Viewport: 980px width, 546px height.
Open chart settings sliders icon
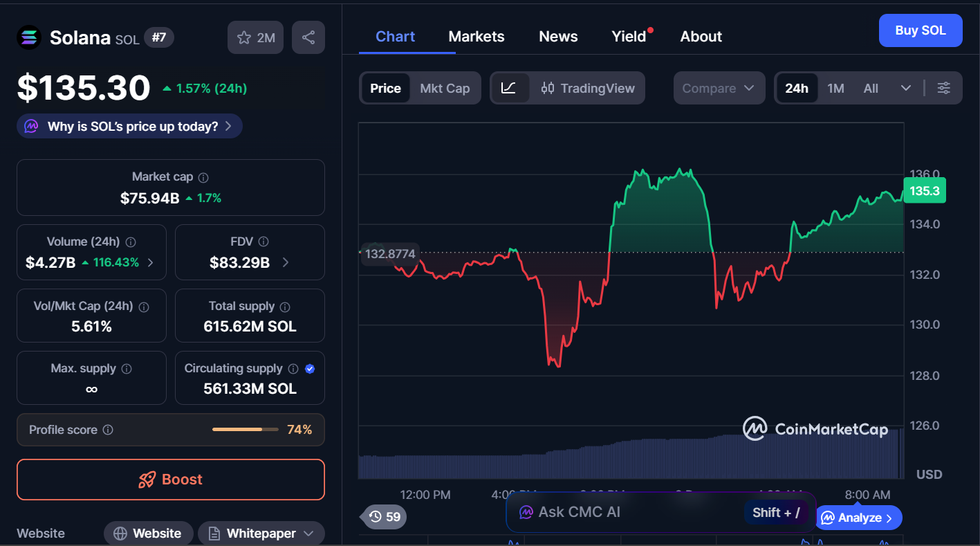tap(944, 88)
